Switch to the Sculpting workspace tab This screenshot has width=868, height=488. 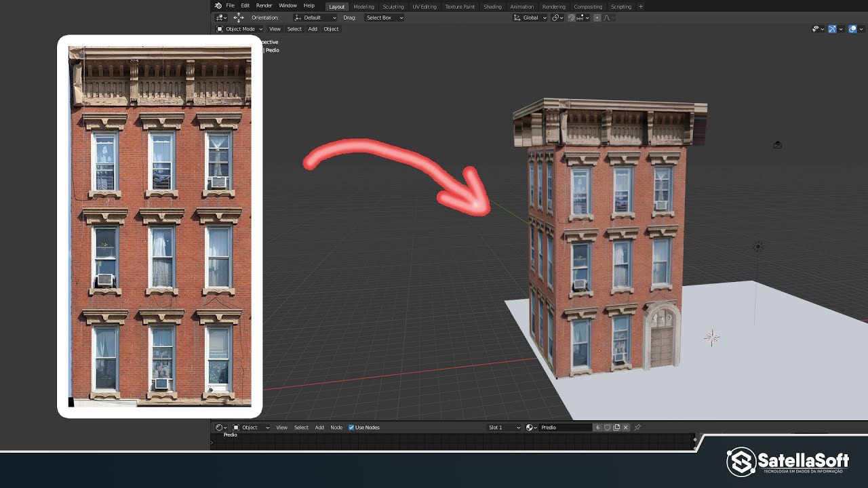click(393, 7)
